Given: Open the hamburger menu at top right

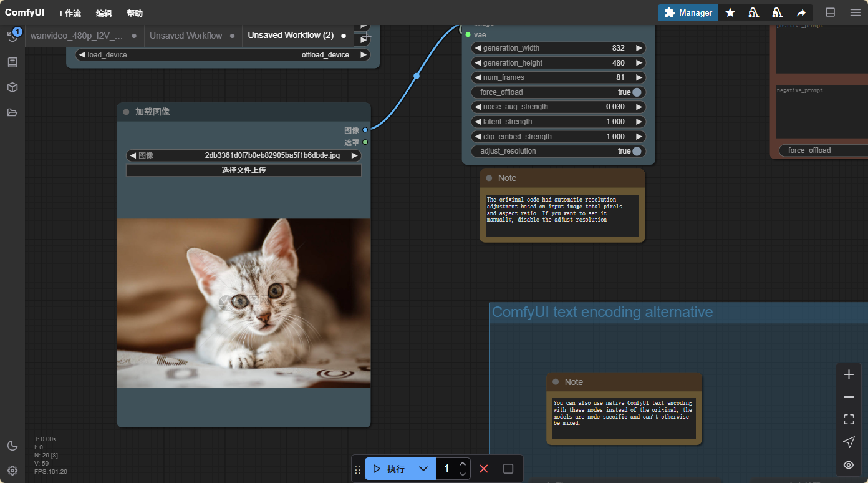Looking at the screenshot, I should pyautogui.click(x=855, y=12).
